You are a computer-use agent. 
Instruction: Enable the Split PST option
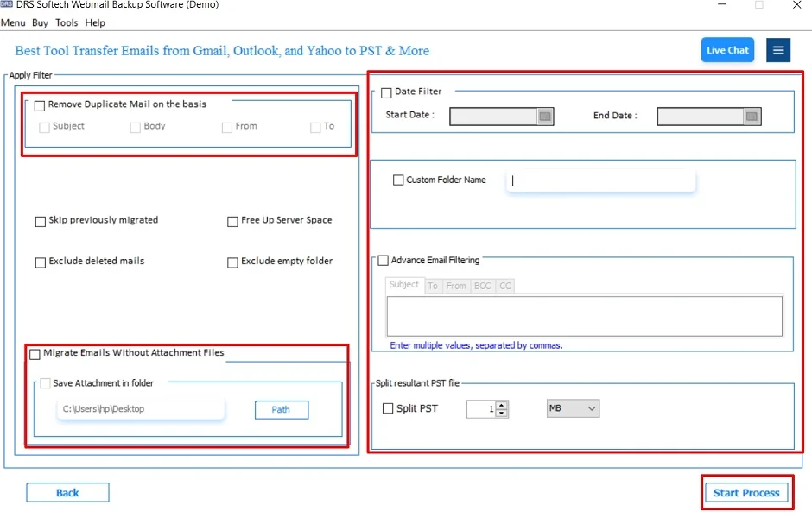(387, 407)
